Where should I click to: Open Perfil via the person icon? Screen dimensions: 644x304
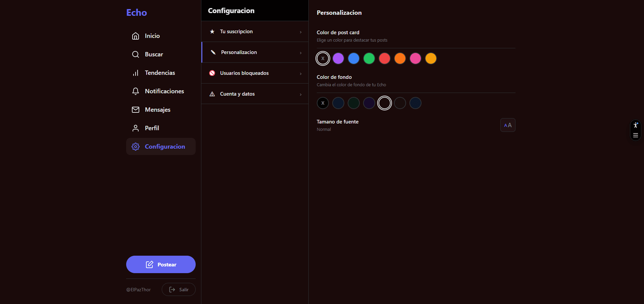click(136, 128)
